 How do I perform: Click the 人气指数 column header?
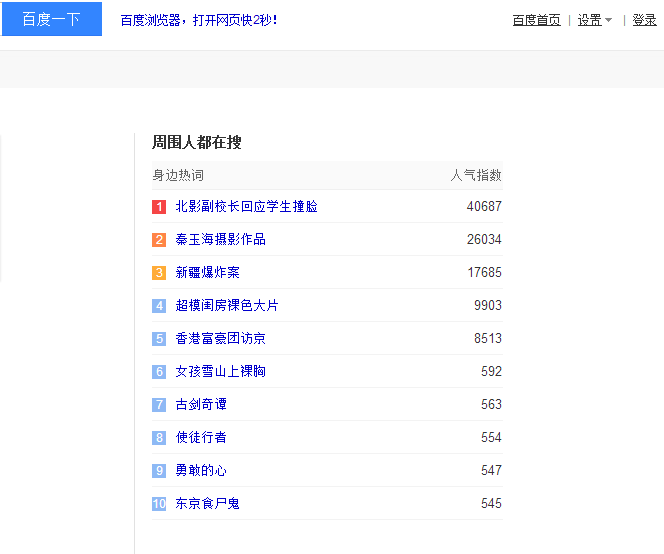coord(476,175)
